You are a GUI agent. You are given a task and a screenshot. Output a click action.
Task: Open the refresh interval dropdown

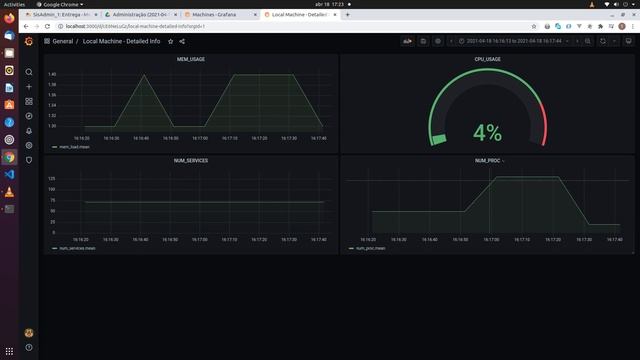(614, 41)
